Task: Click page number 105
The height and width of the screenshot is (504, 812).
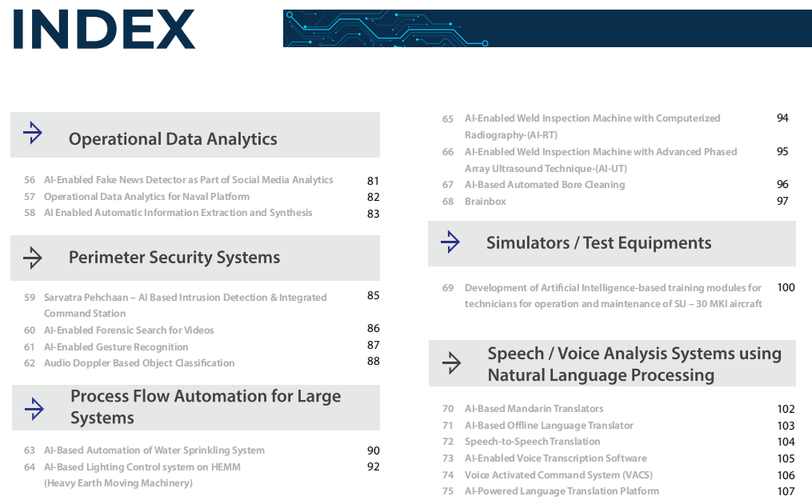Action: point(786,458)
